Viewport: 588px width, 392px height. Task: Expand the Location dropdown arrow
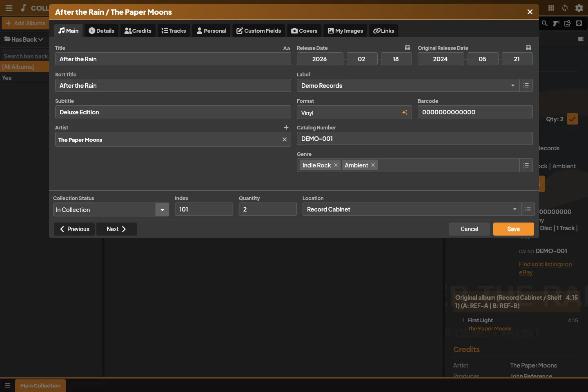click(x=515, y=209)
